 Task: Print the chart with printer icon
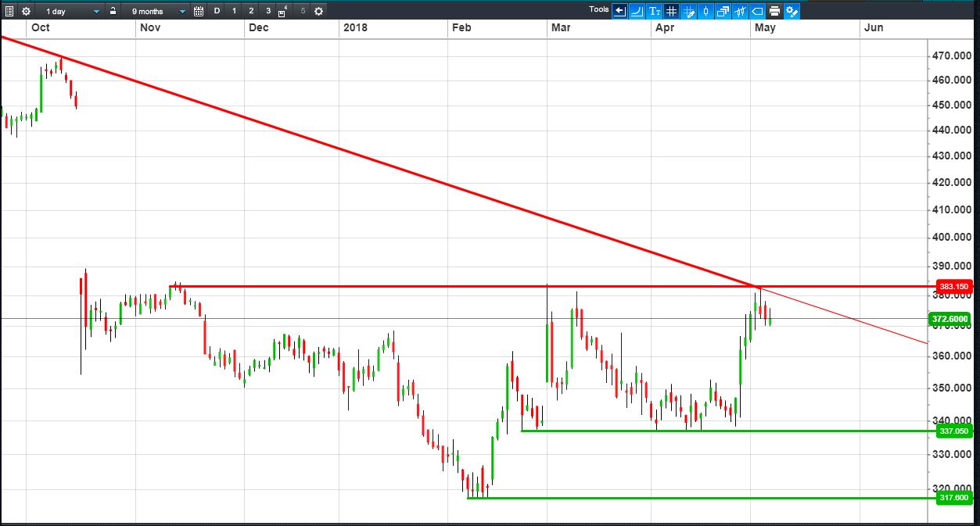[x=774, y=11]
